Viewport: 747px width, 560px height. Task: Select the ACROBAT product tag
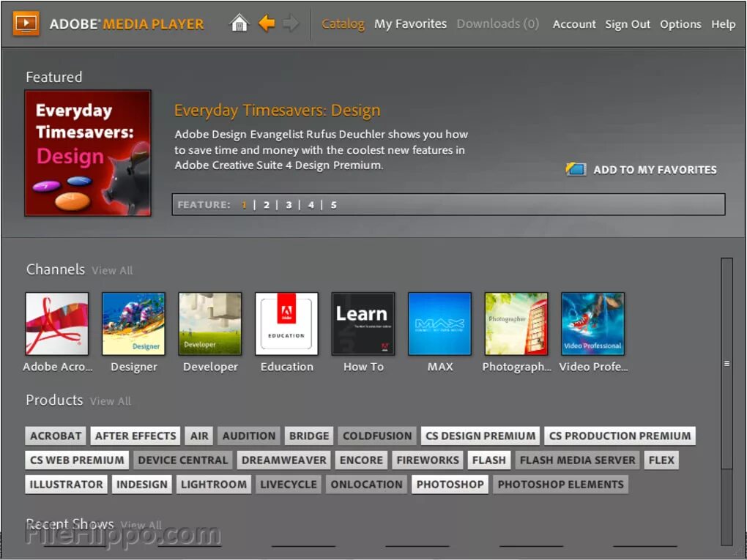[x=56, y=436]
